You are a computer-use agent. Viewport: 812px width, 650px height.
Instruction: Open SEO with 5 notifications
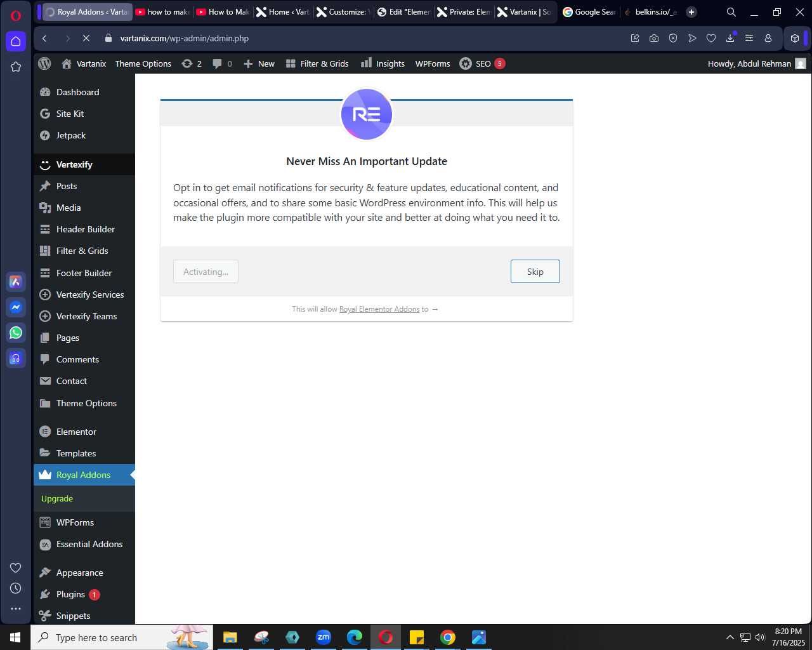(x=482, y=63)
